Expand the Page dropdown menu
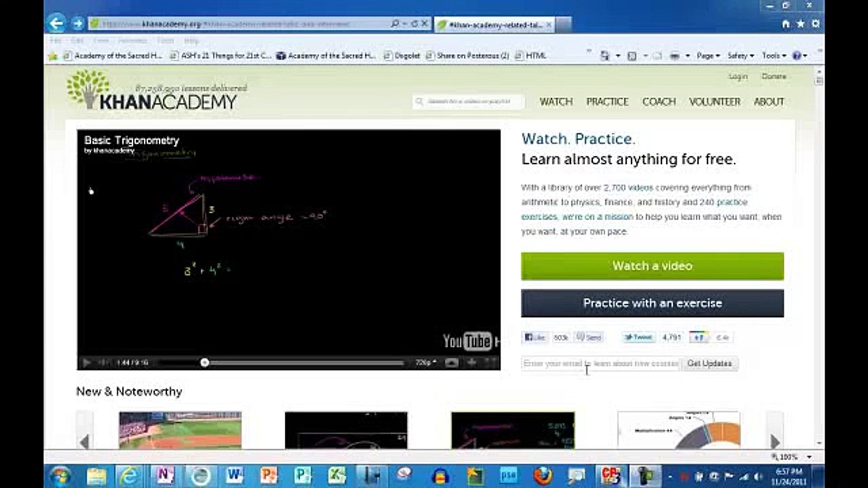The width and height of the screenshot is (868, 488). click(x=708, y=56)
